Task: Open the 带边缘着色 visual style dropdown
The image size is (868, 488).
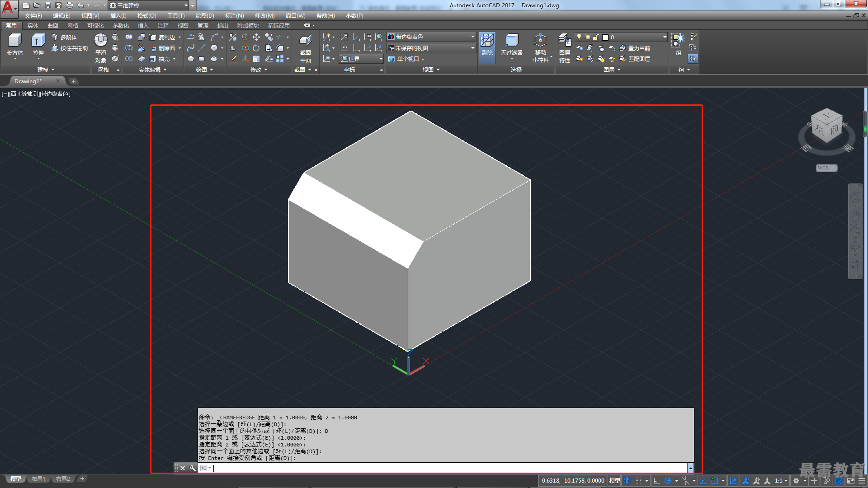Action: pyautogui.click(x=431, y=37)
